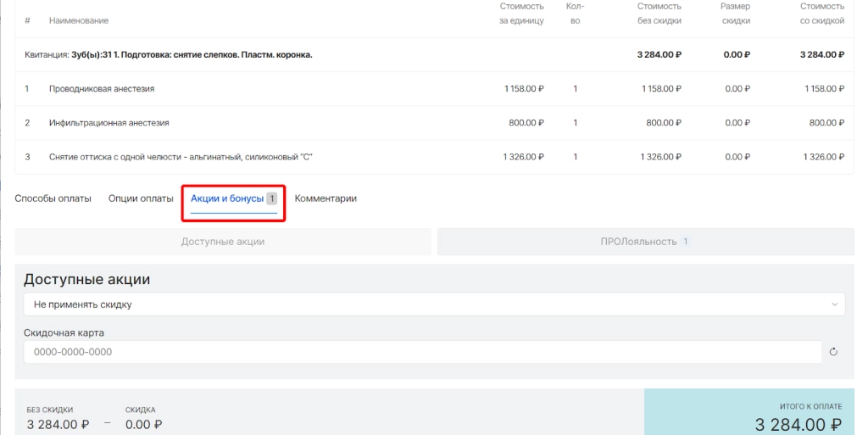868x435 pixels.
Task: Click the row number link 1
Action: coord(27,89)
